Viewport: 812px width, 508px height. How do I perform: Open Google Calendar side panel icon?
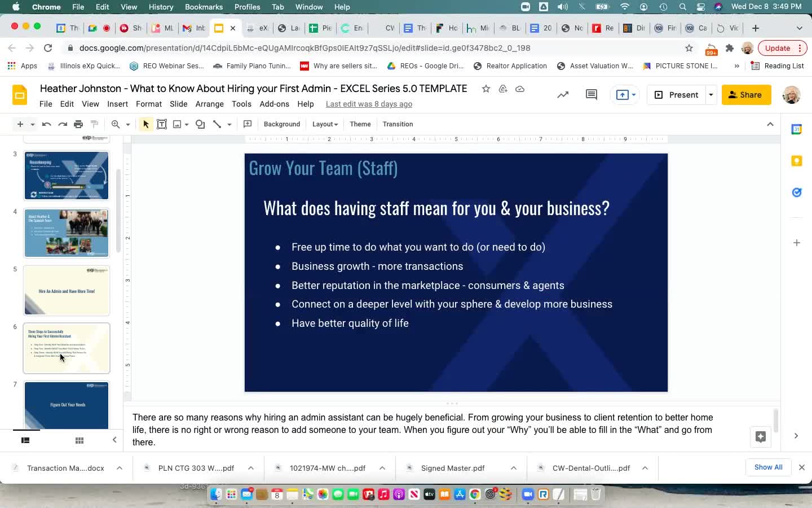pyautogui.click(x=797, y=129)
